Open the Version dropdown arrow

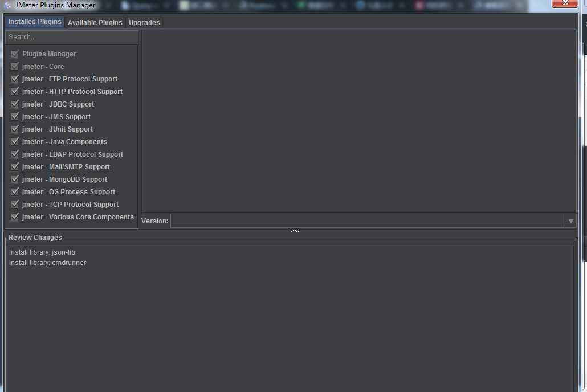(570, 221)
